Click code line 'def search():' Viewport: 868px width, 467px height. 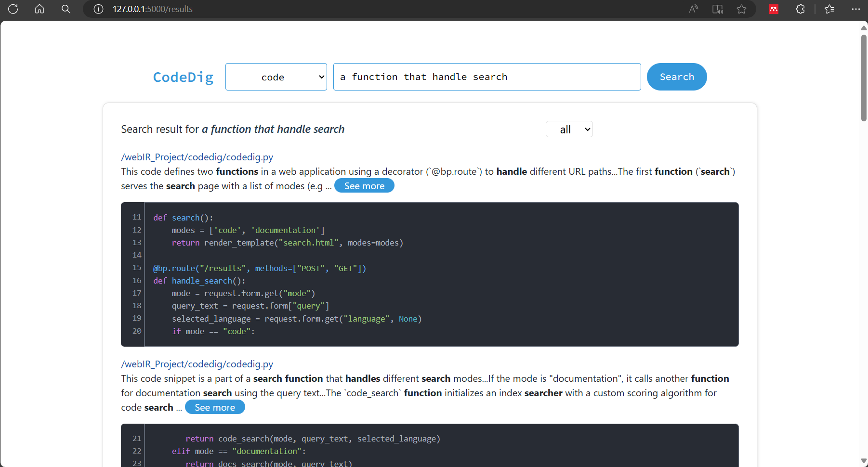point(183,218)
